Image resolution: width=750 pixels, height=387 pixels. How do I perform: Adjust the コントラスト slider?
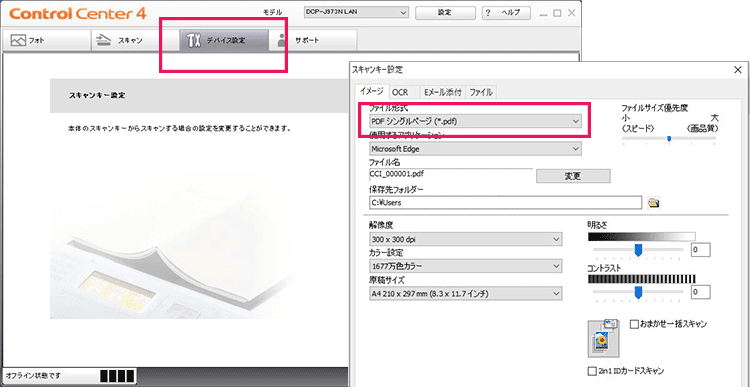point(638,291)
